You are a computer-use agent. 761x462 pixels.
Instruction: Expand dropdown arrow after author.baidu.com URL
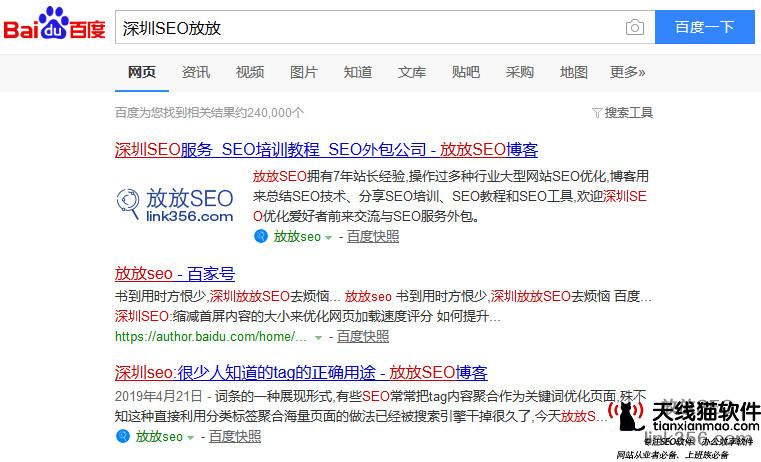(318, 337)
